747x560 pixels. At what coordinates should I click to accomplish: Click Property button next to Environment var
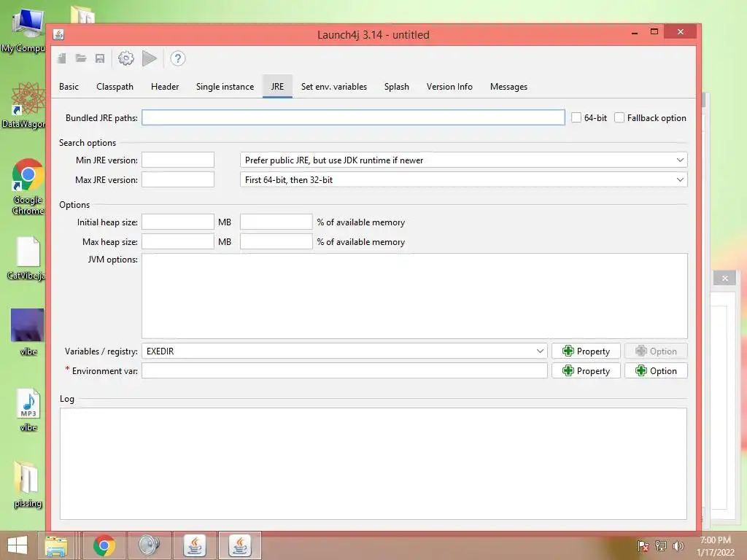(586, 370)
